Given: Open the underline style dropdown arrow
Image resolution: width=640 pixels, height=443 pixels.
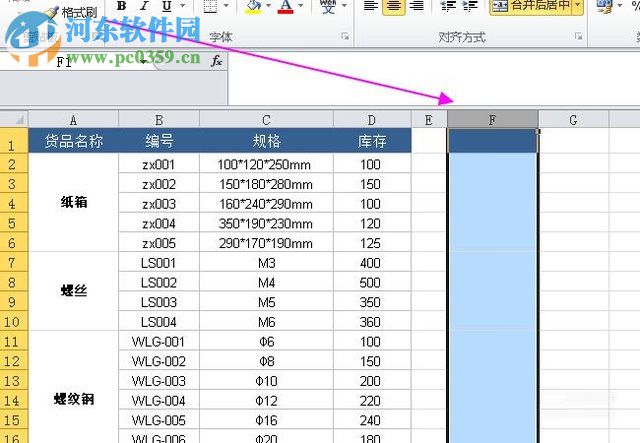Looking at the screenshot, I should (x=182, y=6).
